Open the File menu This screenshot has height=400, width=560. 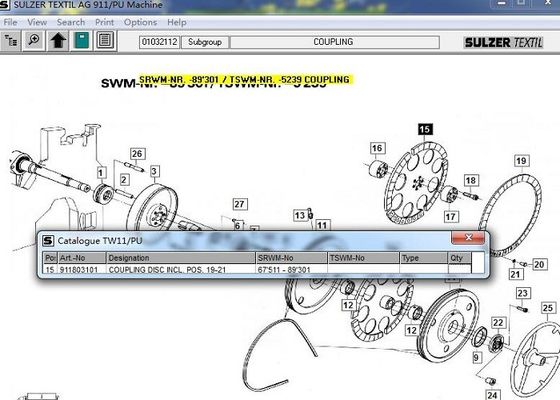[10, 22]
